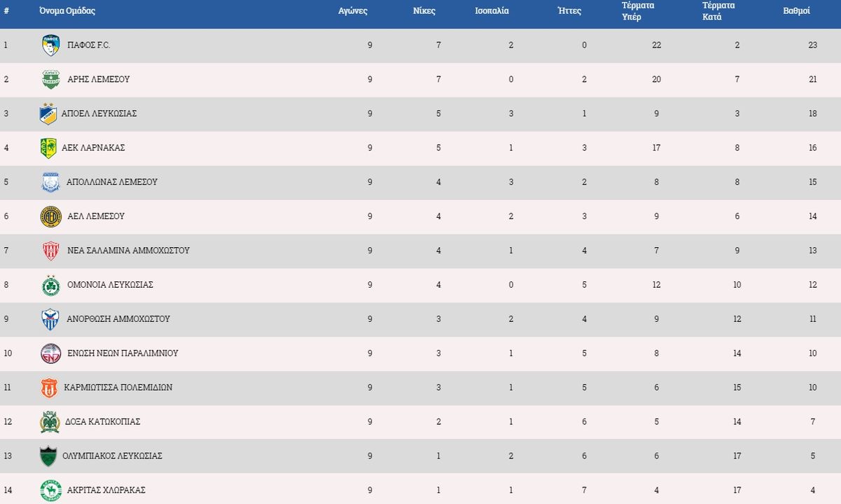Click ΟΜΟΝΟΙΑ ΛΕΥΚΩΣΙΑΣ goals for value 12
Screen dimensions: 841x504
(656, 285)
